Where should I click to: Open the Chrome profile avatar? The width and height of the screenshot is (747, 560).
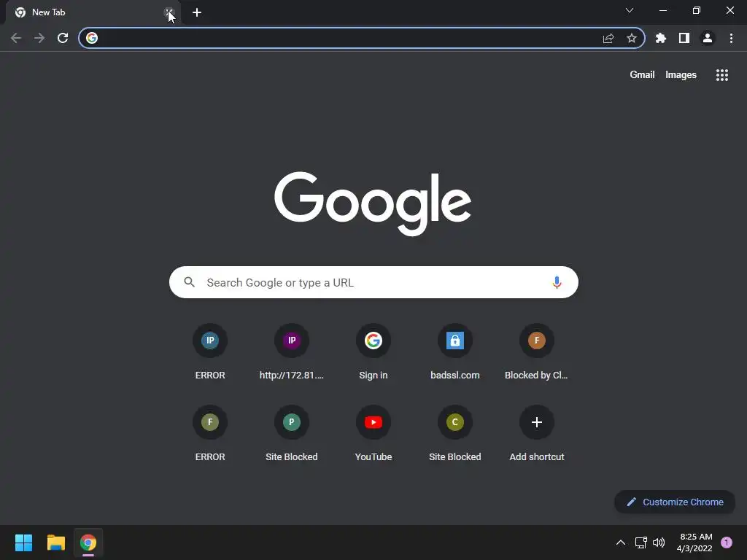click(x=708, y=38)
